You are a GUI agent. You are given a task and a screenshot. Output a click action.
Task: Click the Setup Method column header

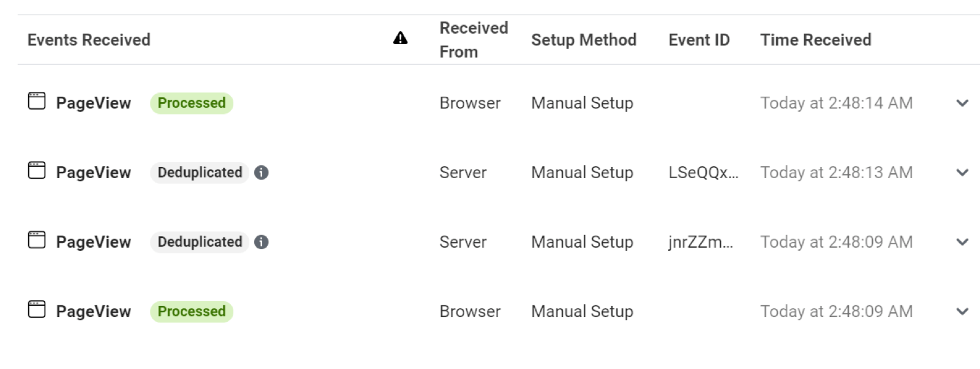pos(584,40)
